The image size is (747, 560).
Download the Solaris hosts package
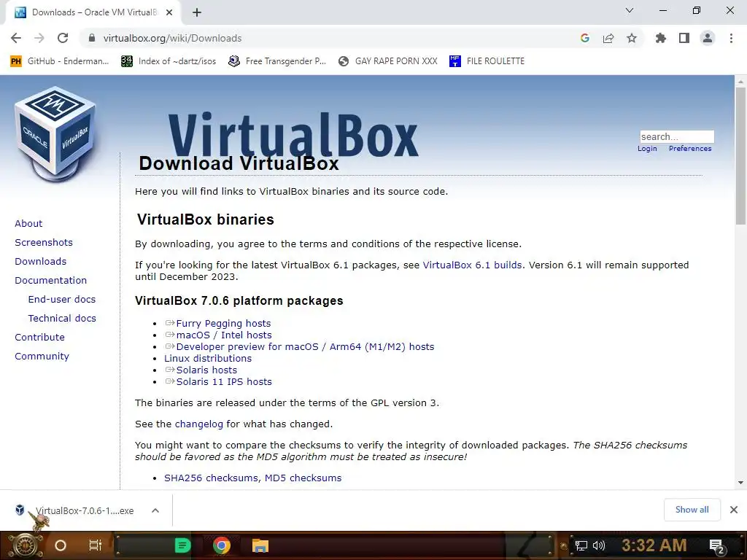pos(206,370)
